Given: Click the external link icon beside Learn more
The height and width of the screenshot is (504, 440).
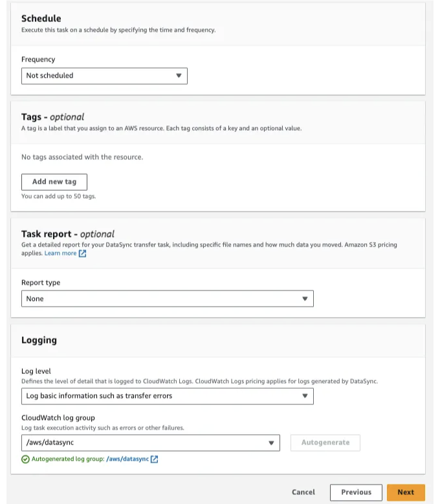Looking at the screenshot, I should click(x=83, y=254).
